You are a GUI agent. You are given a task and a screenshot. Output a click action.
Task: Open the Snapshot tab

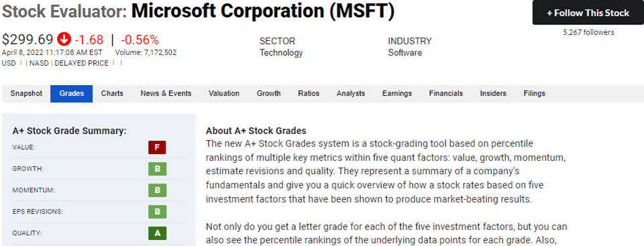click(x=26, y=94)
